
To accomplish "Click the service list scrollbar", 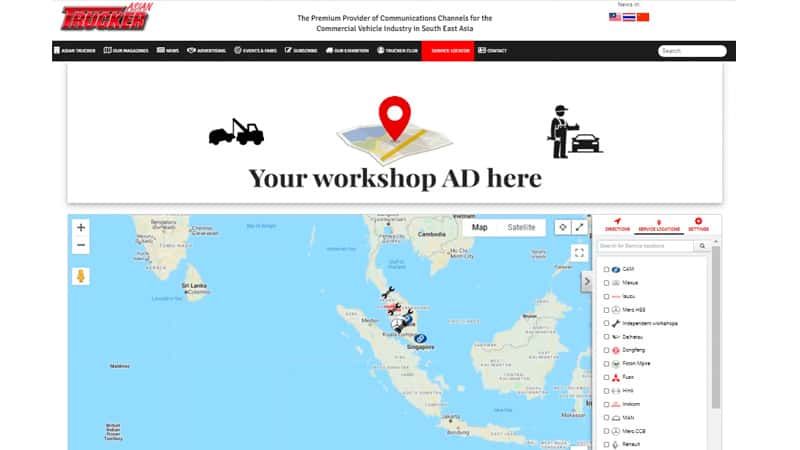I will (x=715, y=330).
